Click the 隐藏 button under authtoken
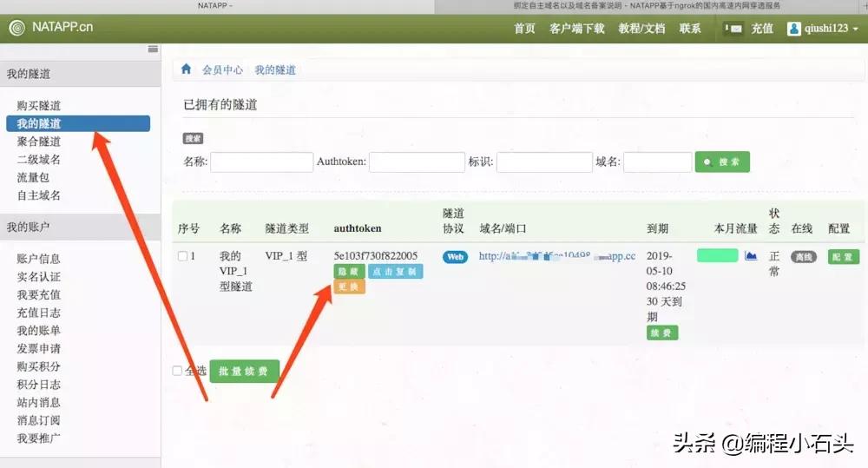Viewport: 868px width, 468px height. [349, 272]
